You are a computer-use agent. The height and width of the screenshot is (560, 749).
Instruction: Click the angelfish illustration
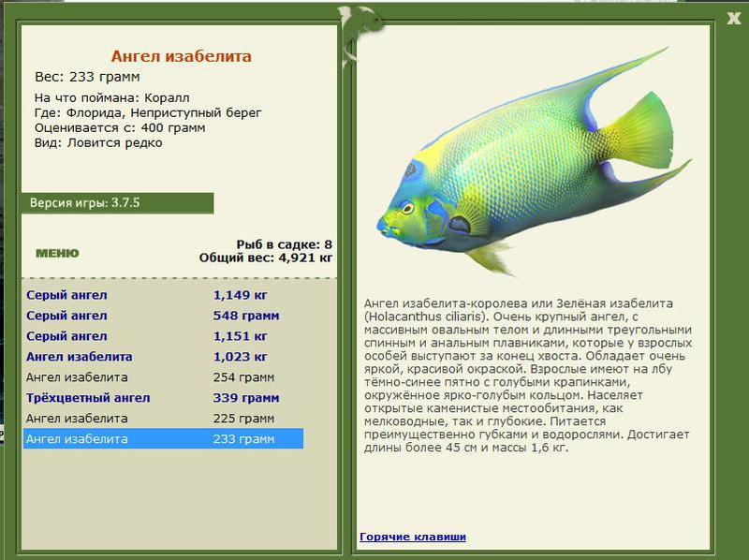534,162
